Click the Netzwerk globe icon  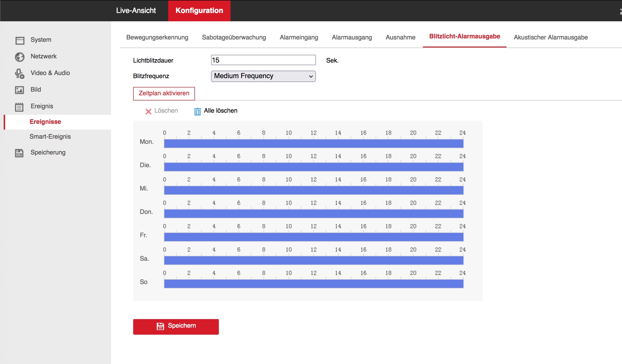[x=20, y=57]
